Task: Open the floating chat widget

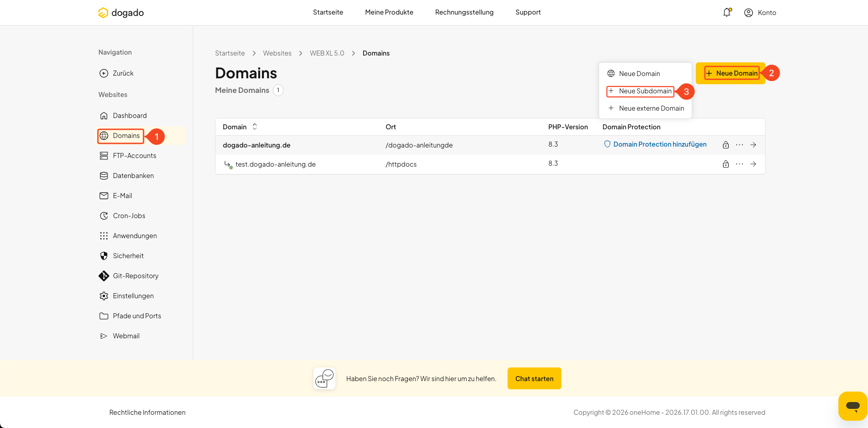Action: [x=853, y=406]
